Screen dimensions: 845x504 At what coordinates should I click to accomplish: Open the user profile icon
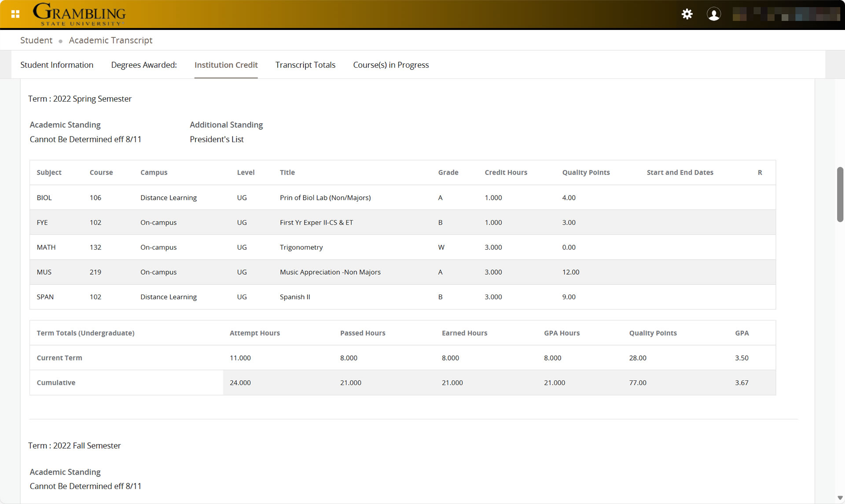714,14
